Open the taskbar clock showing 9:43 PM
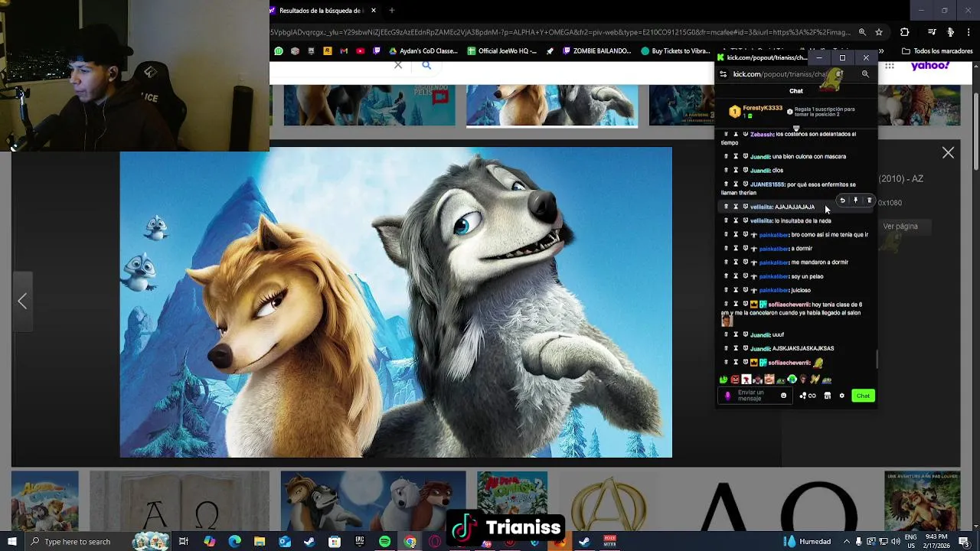This screenshot has height=551, width=980. pyautogui.click(x=936, y=542)
